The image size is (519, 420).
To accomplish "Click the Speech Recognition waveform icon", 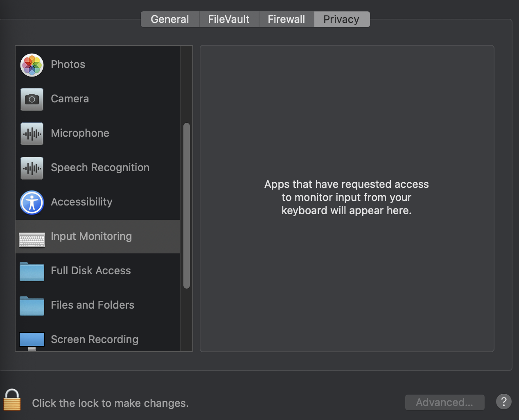I will 32,168.
